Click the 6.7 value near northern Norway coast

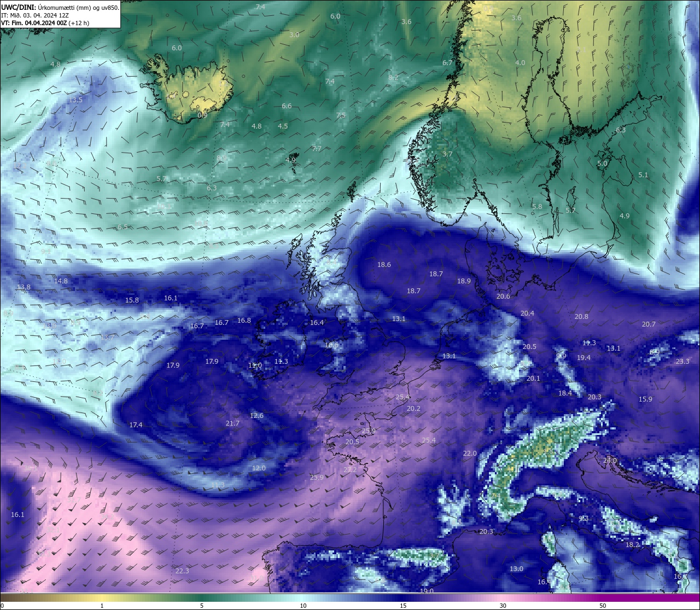(x=447, y=63)
